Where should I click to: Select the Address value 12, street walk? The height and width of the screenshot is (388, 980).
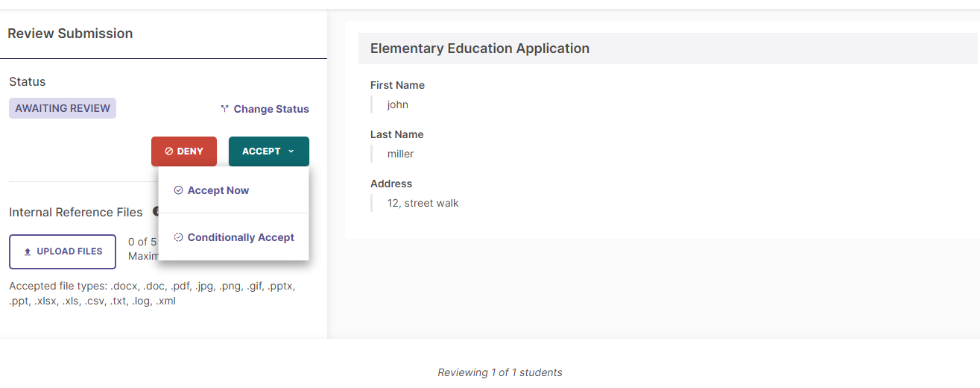pos(423,203)
